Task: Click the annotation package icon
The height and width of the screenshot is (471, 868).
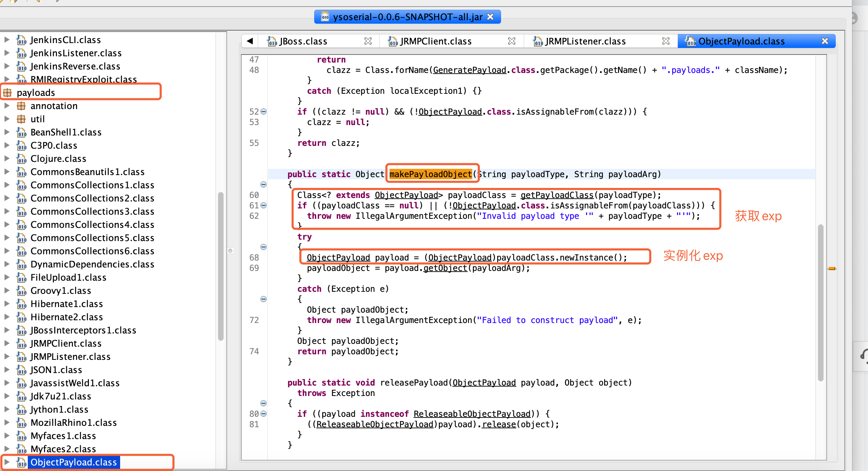Action: [21, 106]
